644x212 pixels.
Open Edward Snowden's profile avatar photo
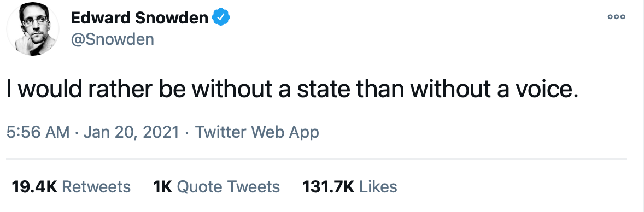click(x=33, y=29)
